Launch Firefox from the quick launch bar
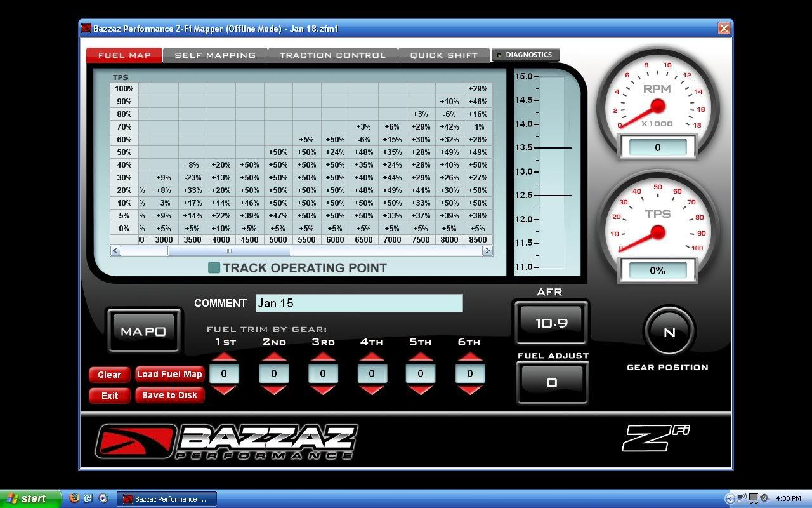Image resolution: width=812 pixels, height=508 pixels. point(74,498)
